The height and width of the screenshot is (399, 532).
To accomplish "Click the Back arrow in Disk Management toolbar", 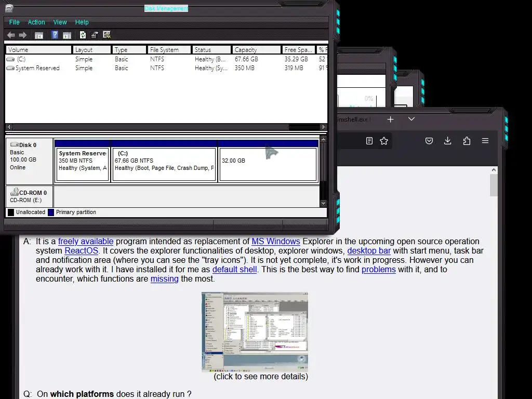I will 11,35.
